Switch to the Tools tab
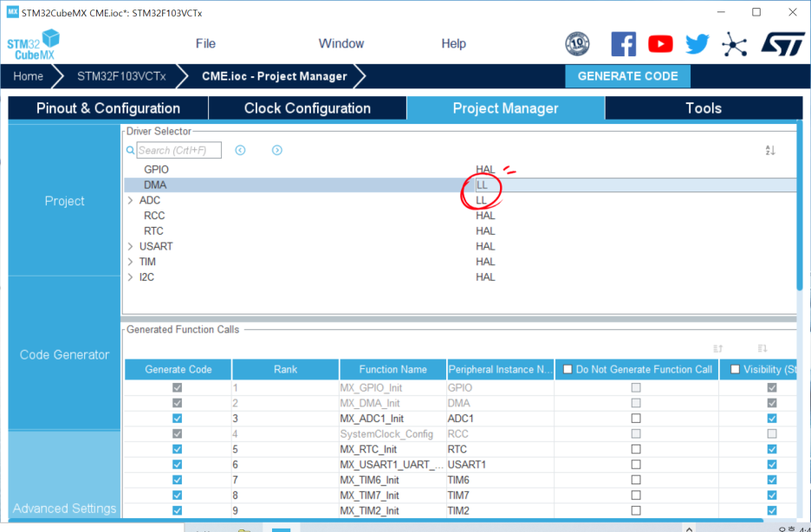This screenshot has height=532, width=811. tap(704, 108)
